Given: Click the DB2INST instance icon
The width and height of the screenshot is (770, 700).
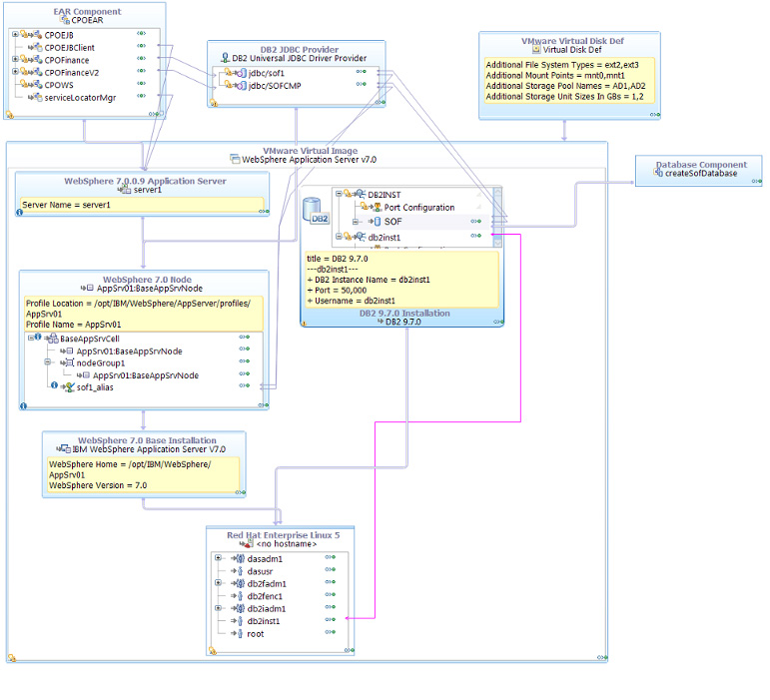Looking at the screenshot, I should [361, 195].
